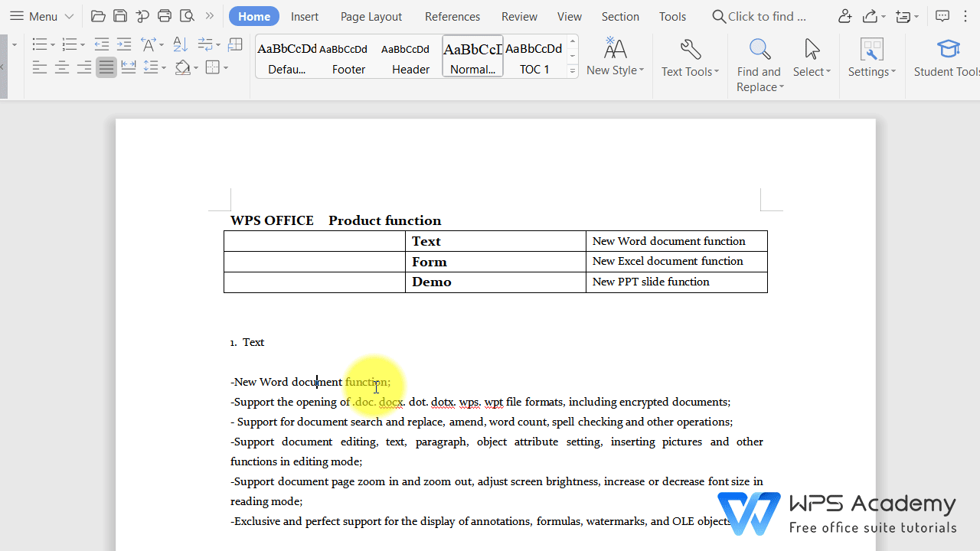
Task: Click the Sort A-Z icon
Action: tap(180, 44)
